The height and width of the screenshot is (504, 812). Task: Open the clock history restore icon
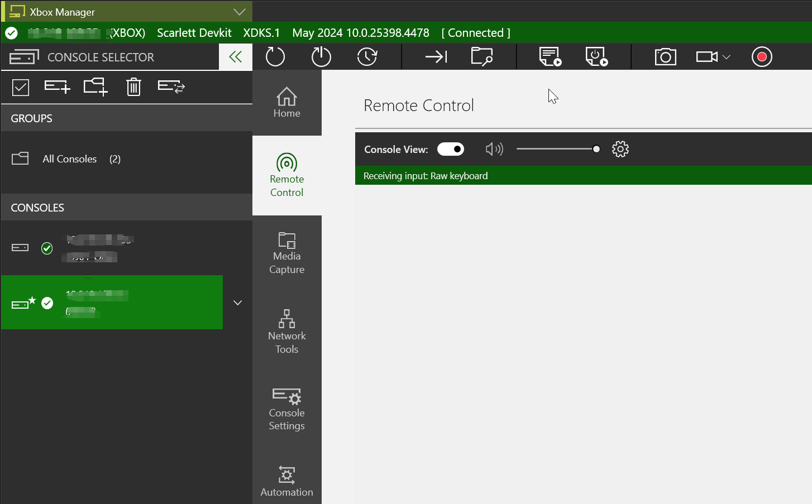click(x=367, y=56)
